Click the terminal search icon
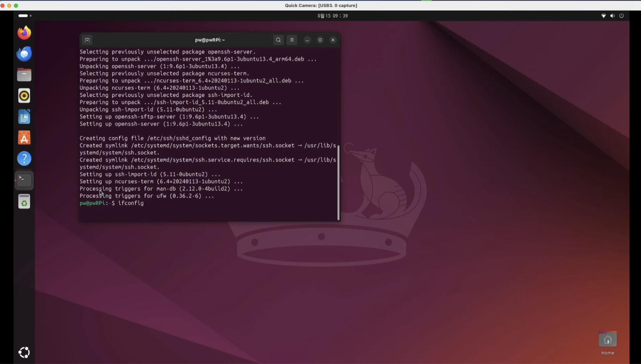This screenshot has width=641, height=364. (x=278, y=40)
